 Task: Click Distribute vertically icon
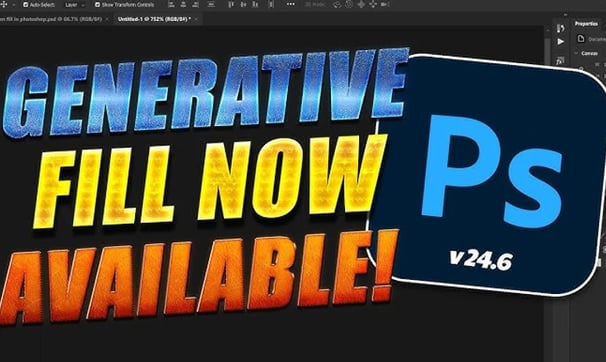point(211,5)
